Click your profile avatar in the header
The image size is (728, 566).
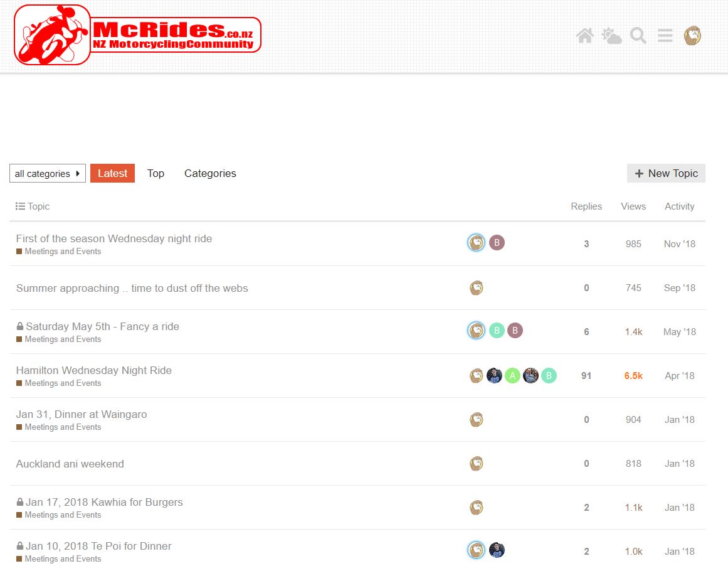[691, 36]
